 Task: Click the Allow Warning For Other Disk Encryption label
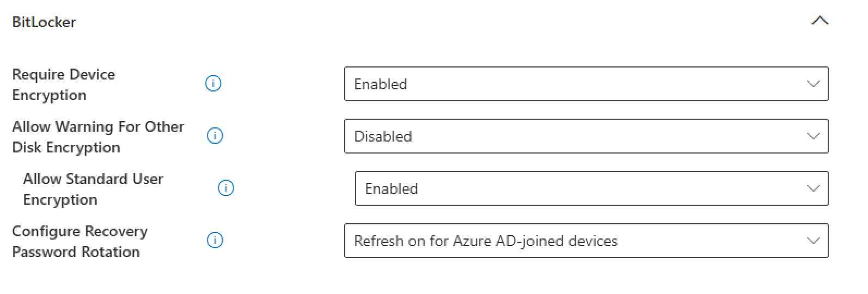[98, 137]
